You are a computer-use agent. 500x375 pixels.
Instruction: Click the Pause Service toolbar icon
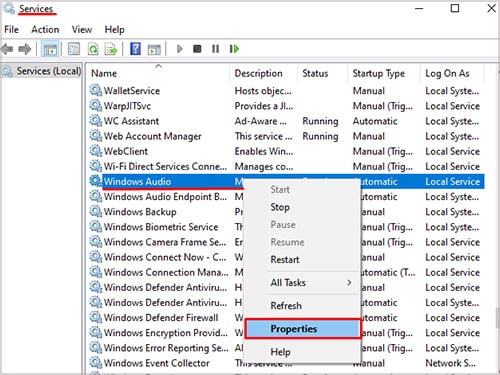216,49
